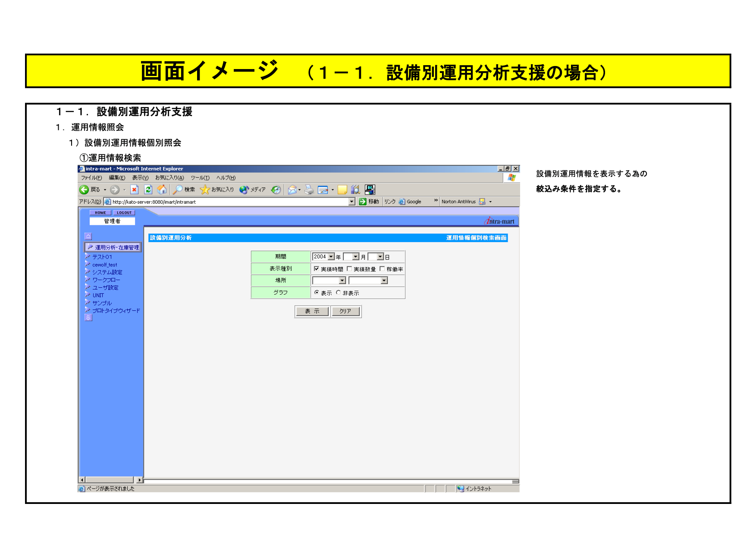Screen dimensions: 756x535
Task: Click the Stop loading red X icon
Action: click(x=135, y=190)
